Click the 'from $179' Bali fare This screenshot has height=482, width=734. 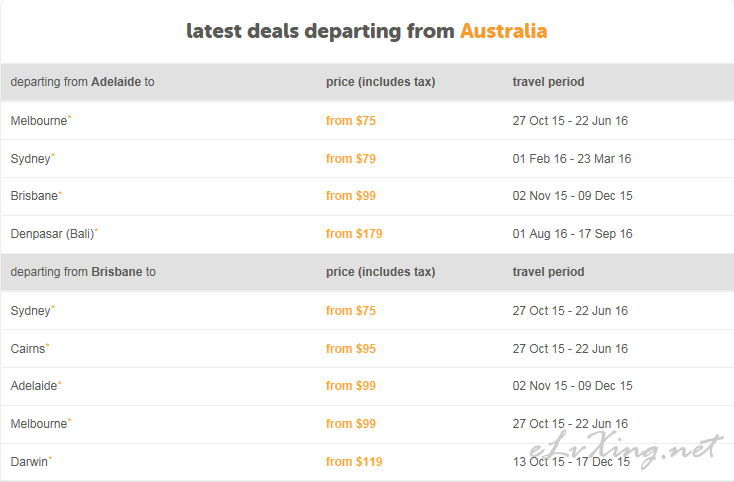[x=354, y=234]
